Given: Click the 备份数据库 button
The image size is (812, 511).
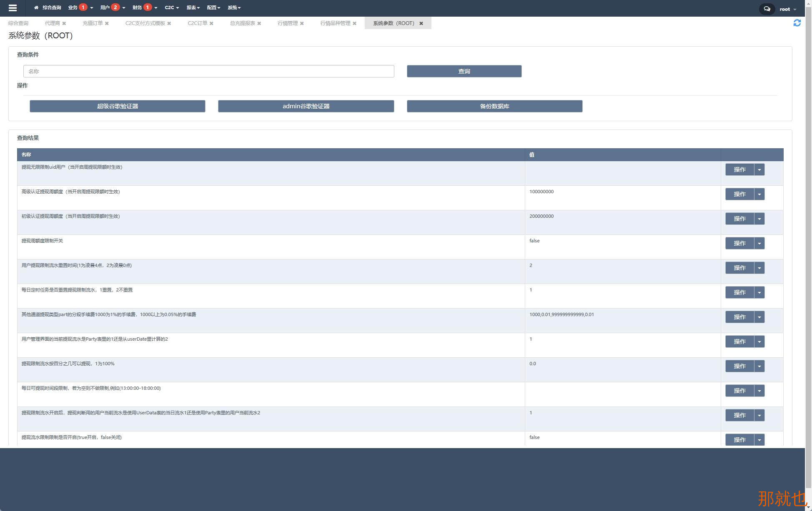Looking at the screenshot, I should 494,106.
